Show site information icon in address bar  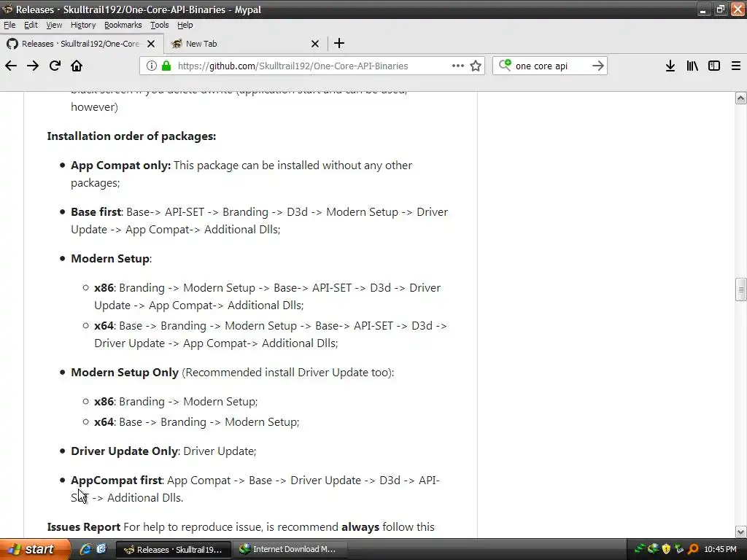152,66
